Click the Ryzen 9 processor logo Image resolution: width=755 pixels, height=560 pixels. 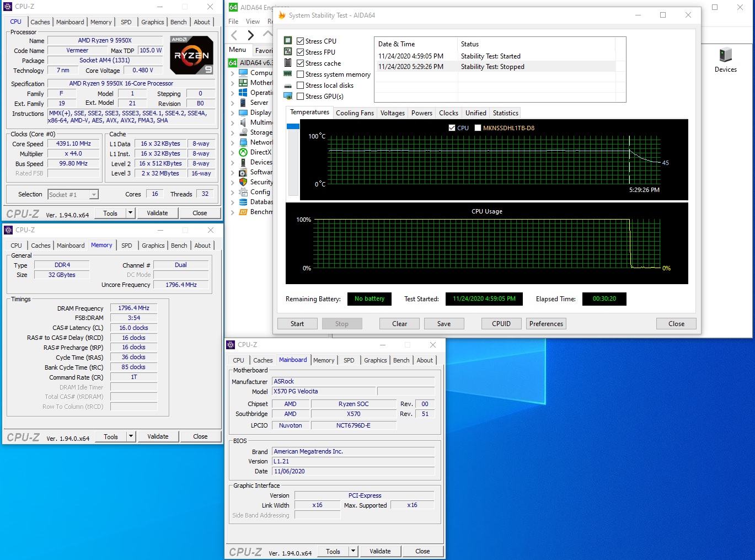click(x=191, y=55)
